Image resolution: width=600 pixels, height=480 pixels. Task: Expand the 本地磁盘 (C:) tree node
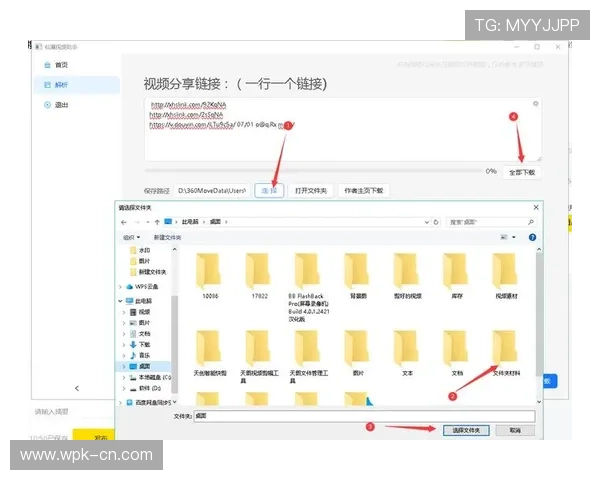point(124,377)
